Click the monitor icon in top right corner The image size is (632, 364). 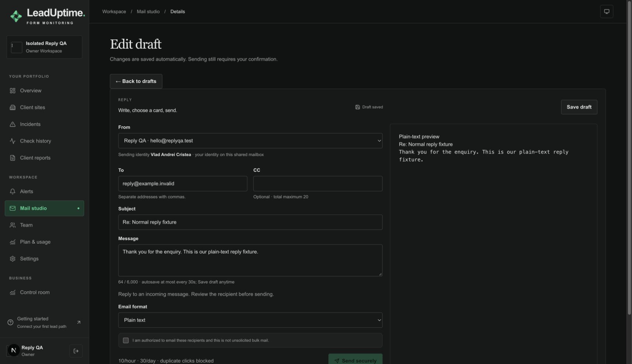pos(607,11)
